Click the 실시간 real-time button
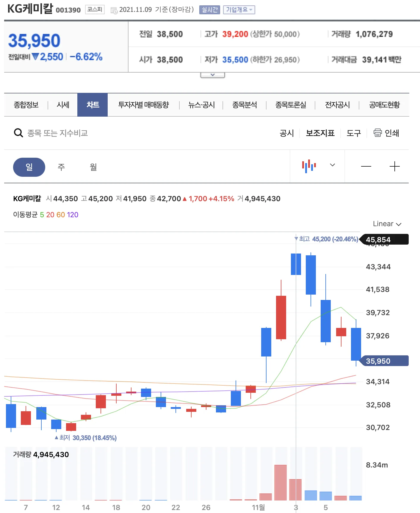Viewport: 420px width, 513px height. coord(210,10)
